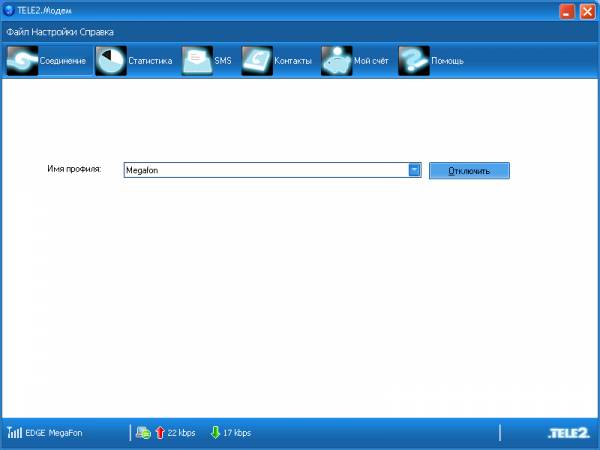
Task: Minimize the TELE2 Модем window
Action: [x=567, y=11]
